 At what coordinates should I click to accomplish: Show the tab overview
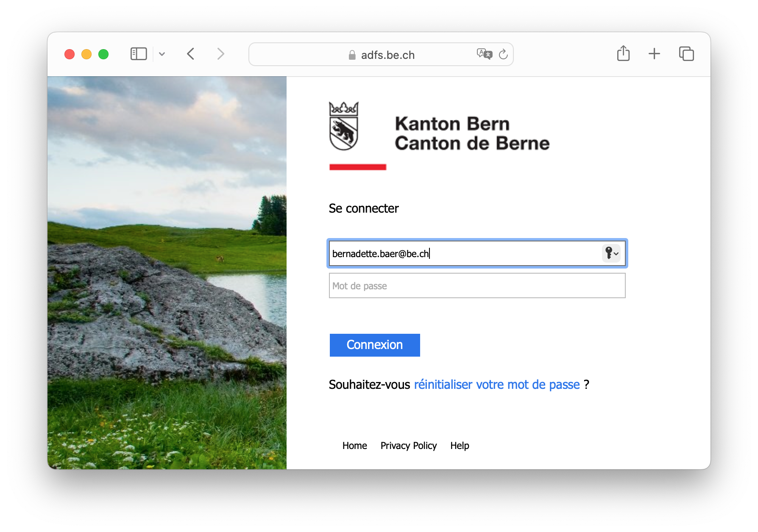tap(686, 54)
